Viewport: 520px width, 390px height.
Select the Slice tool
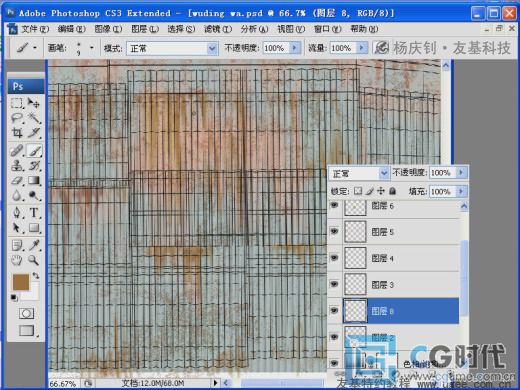click(34, 132)
